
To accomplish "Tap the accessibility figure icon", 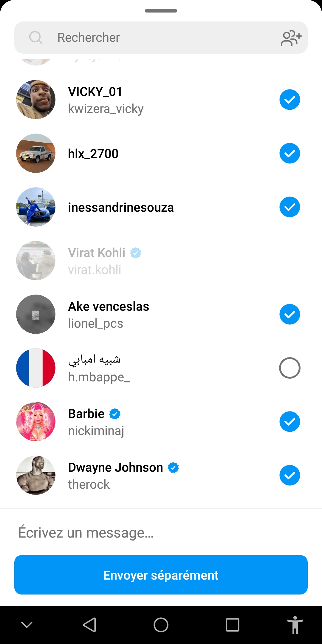I will click(295, 625).
